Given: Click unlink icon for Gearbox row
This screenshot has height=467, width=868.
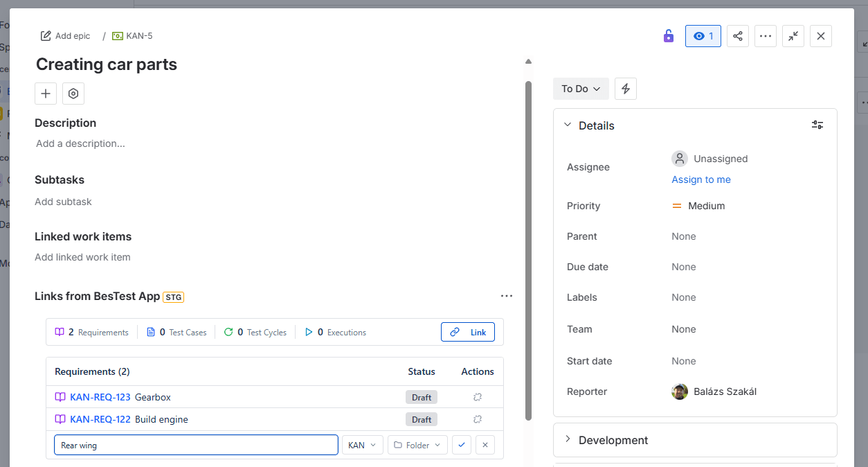Looking at the screenshot, I should pyautogui.click(x=478, y=397).
